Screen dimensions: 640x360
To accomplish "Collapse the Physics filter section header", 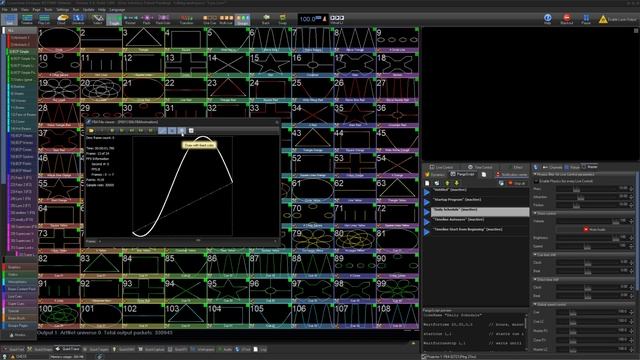I will coord(584,175).
